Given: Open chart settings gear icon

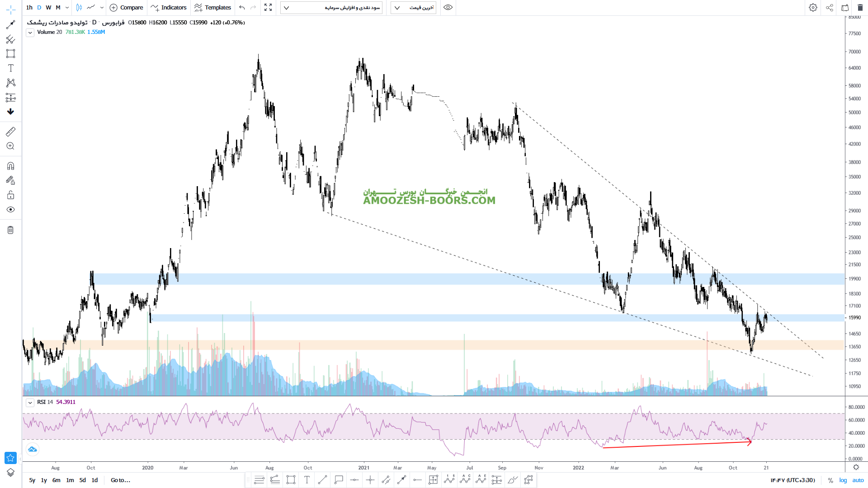Looking at the screenshot, I should pyautogui.click(x=813, y=8).
